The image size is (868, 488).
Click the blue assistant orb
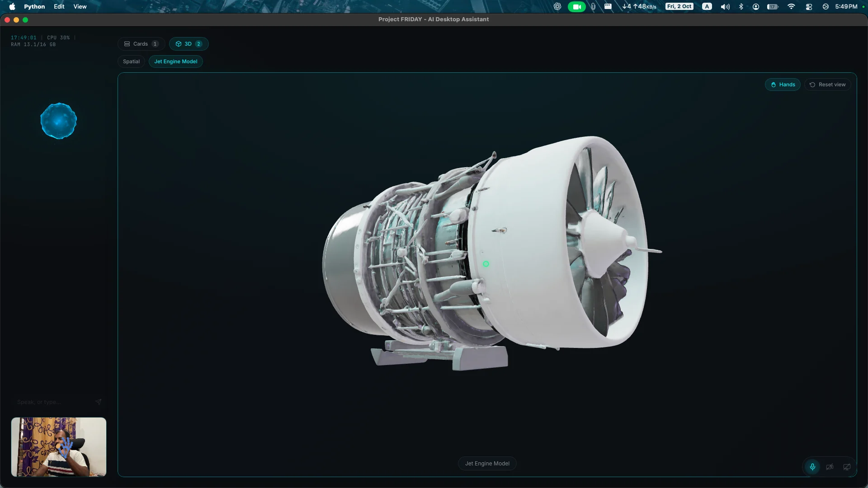click(x=58, y=121)
